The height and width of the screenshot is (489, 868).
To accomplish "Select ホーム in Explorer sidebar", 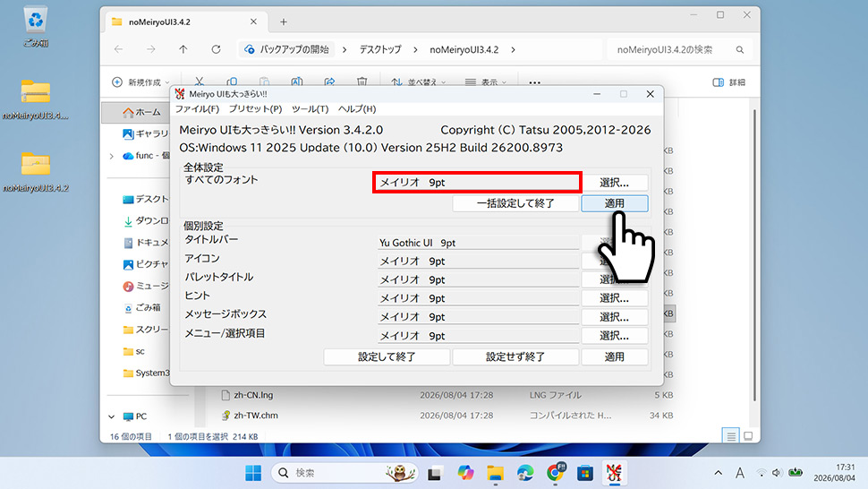I will click(x=141, y=112).
